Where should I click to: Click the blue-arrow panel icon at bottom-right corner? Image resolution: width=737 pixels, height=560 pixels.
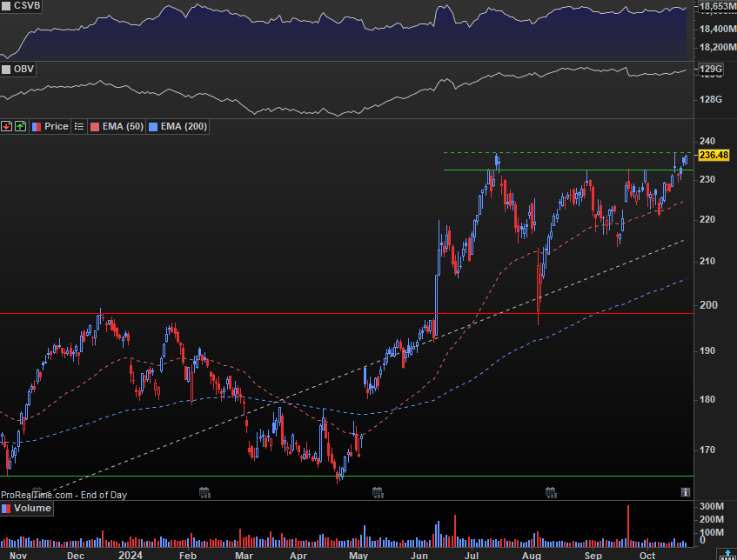727,555
